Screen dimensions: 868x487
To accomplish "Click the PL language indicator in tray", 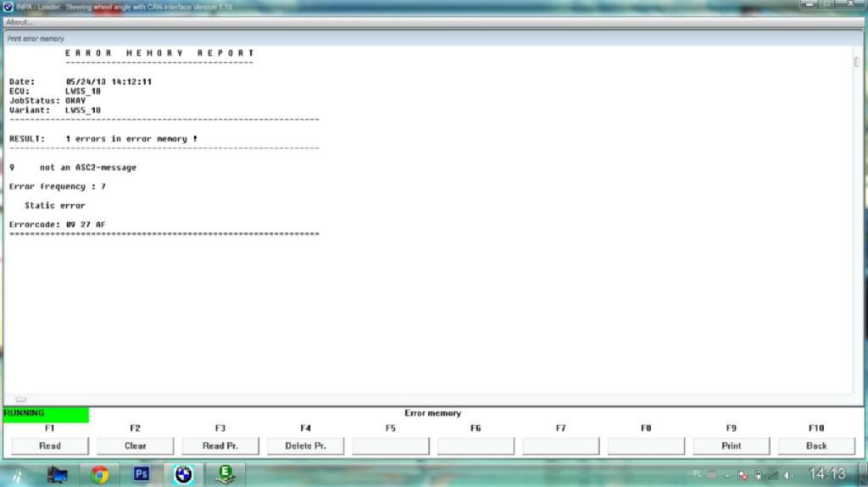I will tap(697, 473).
